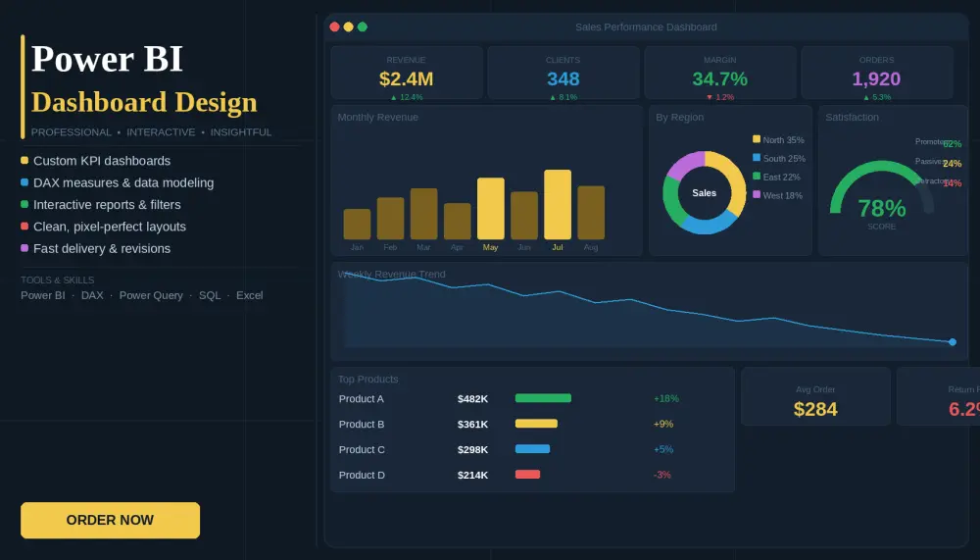Select the Product A row

pos(532,398)
